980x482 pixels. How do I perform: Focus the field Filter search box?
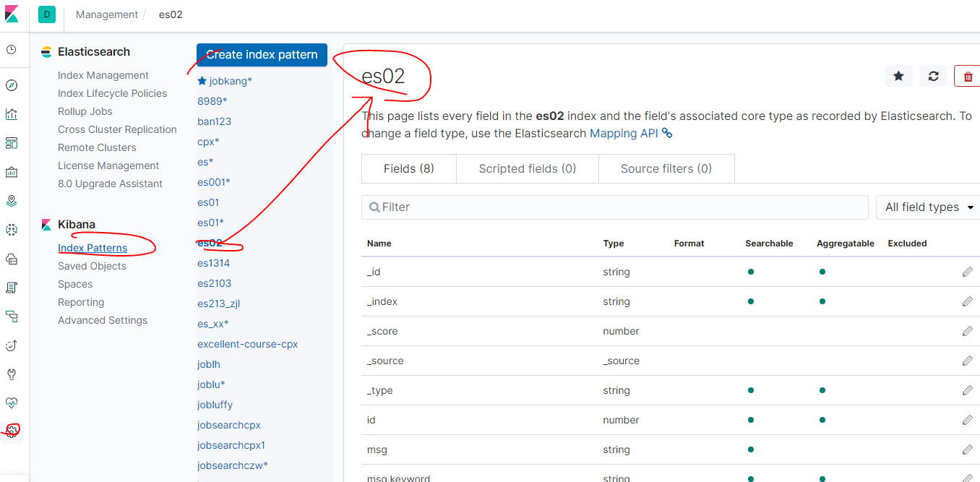(x=615, y=207)
